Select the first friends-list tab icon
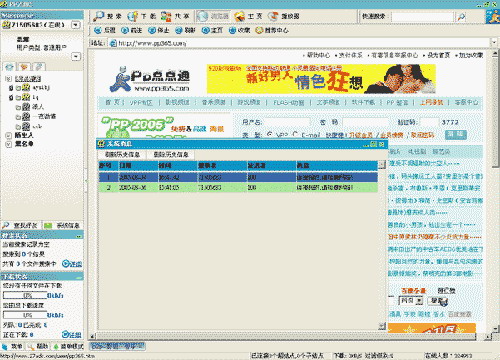The height and width of the screenshot is (360, 500). pyautogui.click(x=9, y=67)
